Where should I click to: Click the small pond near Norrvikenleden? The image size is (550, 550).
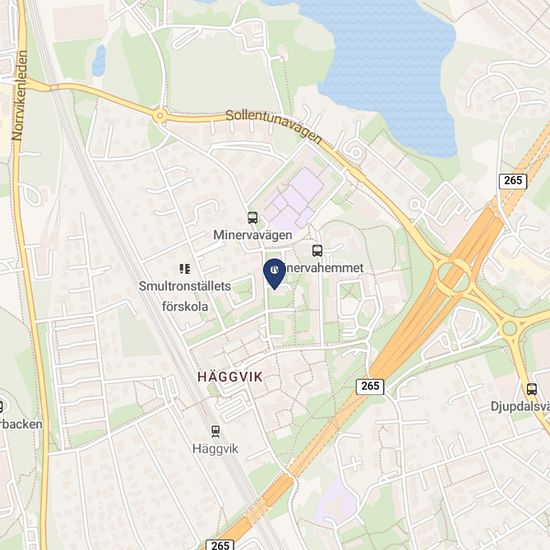[99, 60]
